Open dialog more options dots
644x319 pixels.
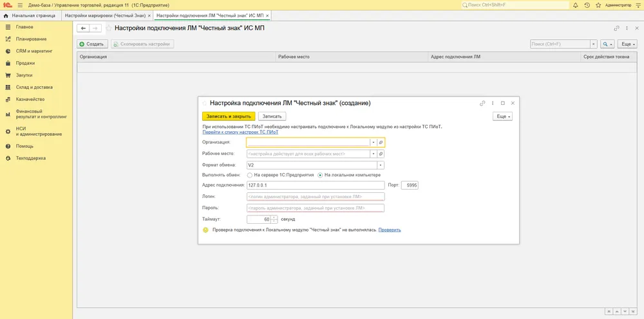pos(493,104)
